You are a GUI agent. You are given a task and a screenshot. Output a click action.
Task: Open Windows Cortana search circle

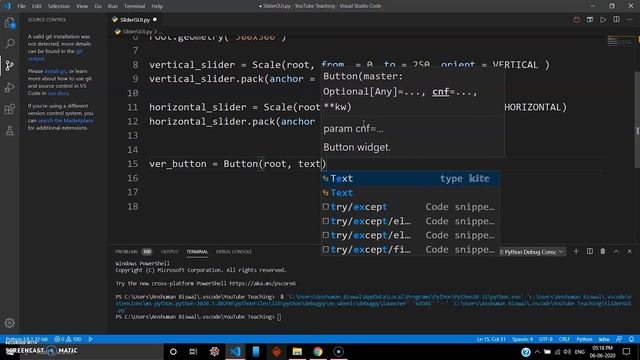[x=173, y=351]
